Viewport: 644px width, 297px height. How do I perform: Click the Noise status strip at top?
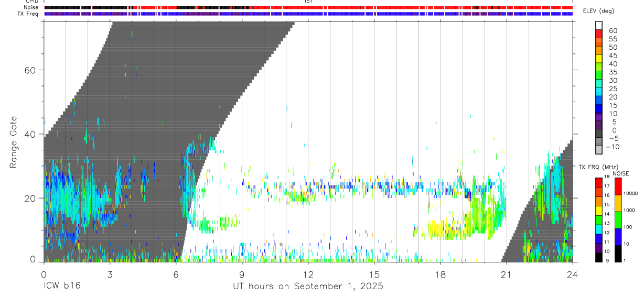[308, 7]
